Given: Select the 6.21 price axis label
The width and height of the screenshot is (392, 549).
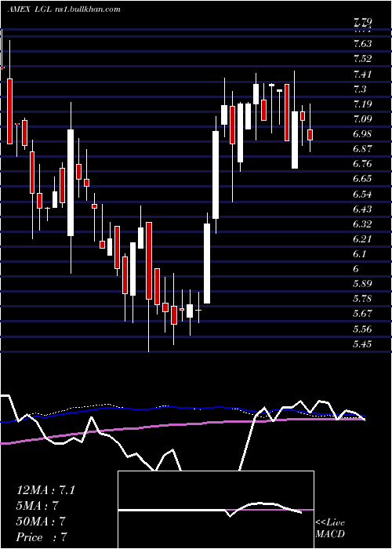Looking at the screenshot, I should [362, 238].
